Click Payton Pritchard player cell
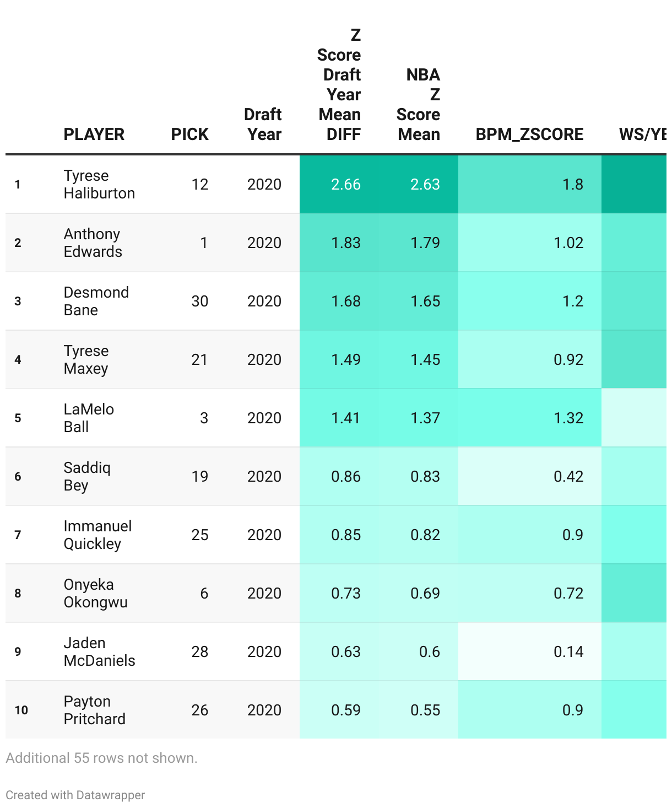The width and height of the screenshot is (672, 808). tap(95, 710)
